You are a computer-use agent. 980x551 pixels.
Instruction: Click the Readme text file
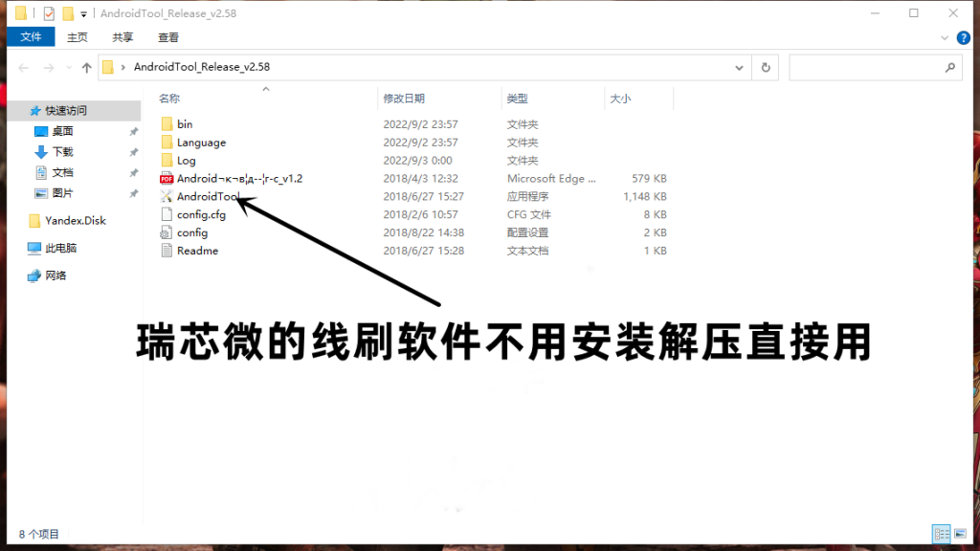coord(197,251)
